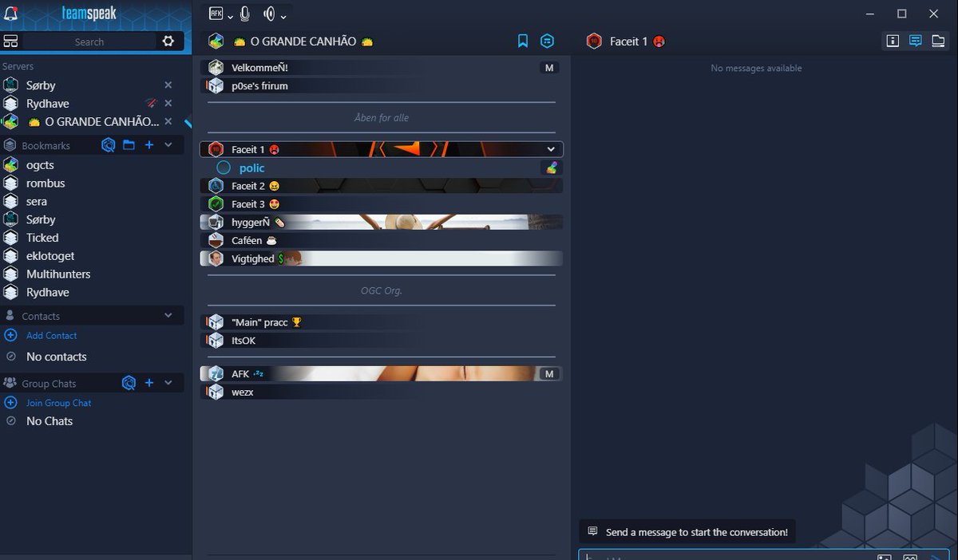Maximize the TeamSpeak window
Viewport: 958px width, 560px height.
[x=902, y=14]
